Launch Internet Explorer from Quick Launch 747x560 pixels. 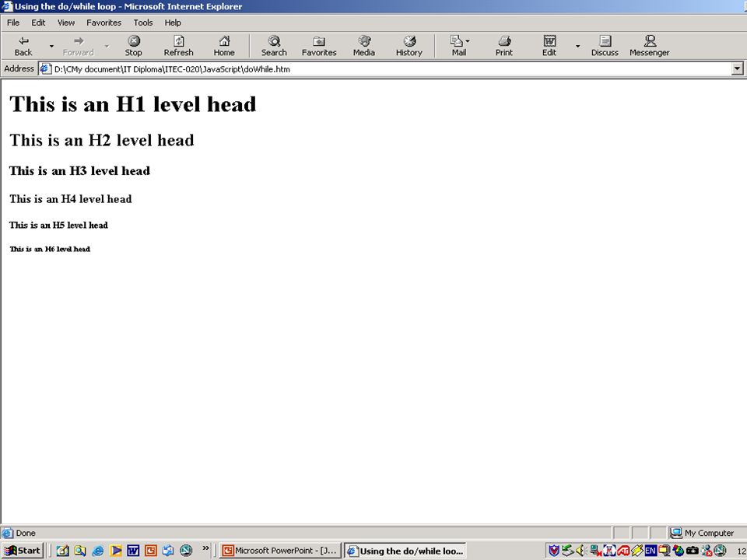(98, 551)
